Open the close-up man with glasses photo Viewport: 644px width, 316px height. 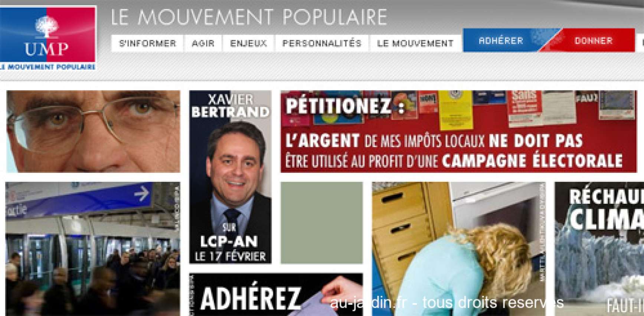point(93,131)
